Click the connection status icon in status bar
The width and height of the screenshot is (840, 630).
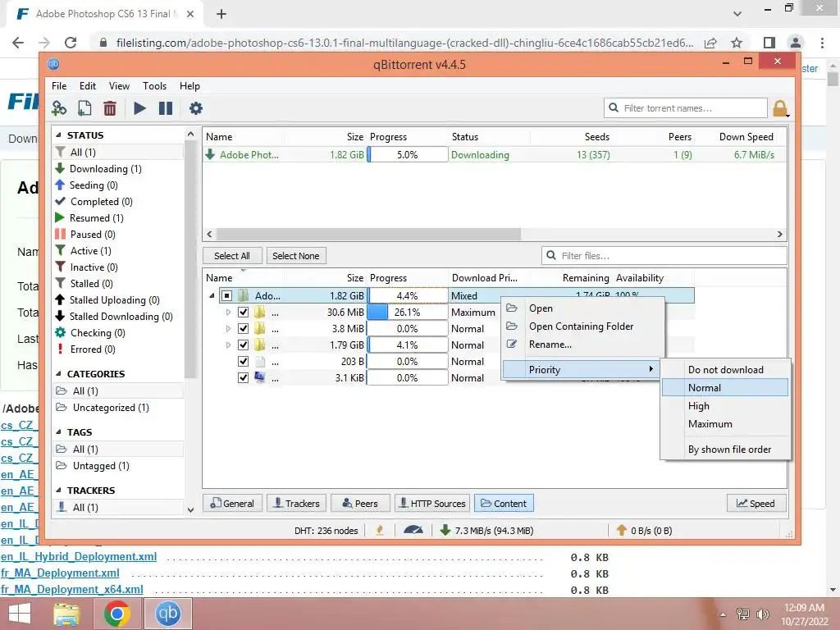[380, 531]
